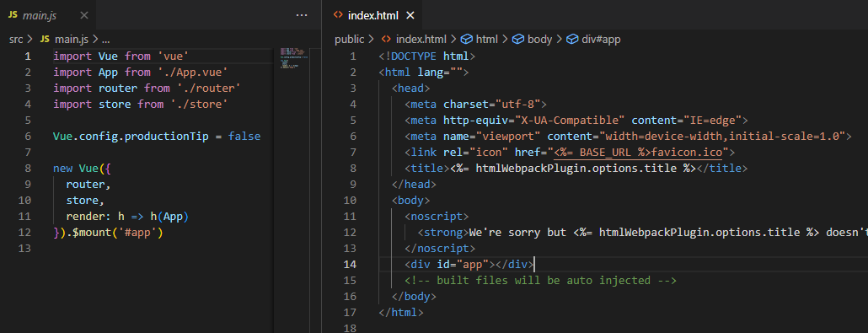
Task: Select the main.js breadcrumb item
Action: pos(72,40)
